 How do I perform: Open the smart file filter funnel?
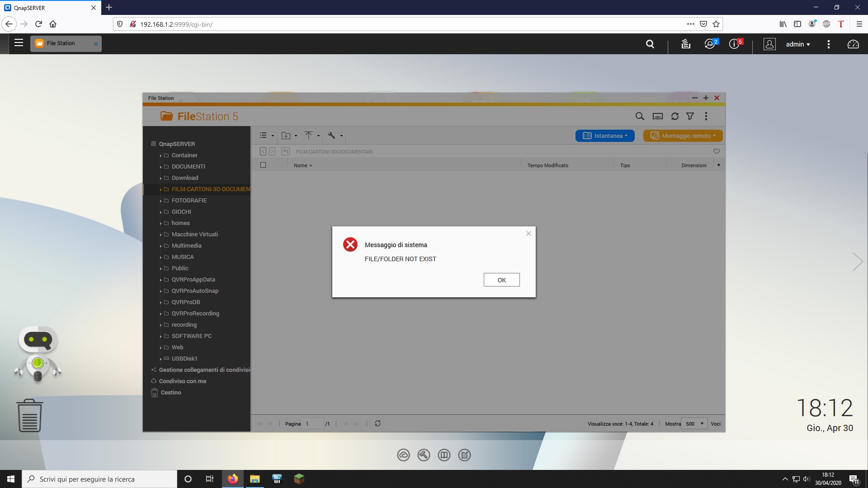point(690,117)
